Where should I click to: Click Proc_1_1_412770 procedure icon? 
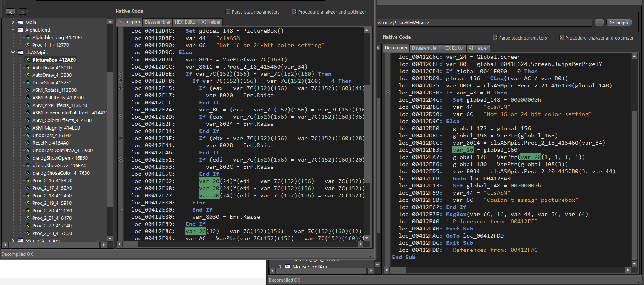(x=28, y=45)
